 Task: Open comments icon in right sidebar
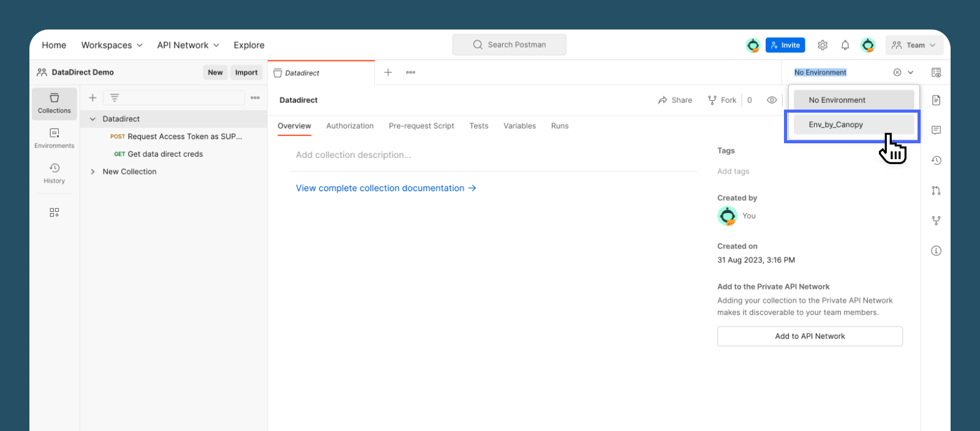(x=936, y=130)
